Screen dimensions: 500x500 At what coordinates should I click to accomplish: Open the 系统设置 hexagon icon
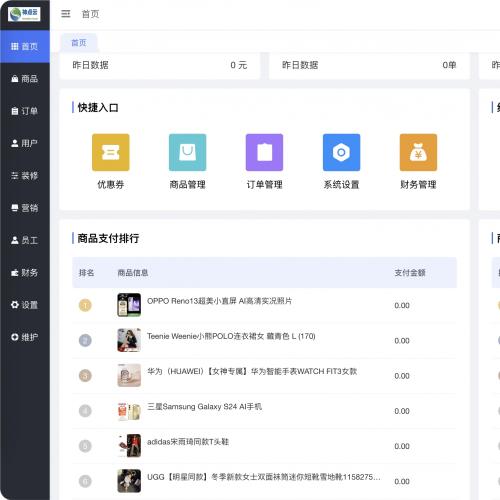click(341, 152)
